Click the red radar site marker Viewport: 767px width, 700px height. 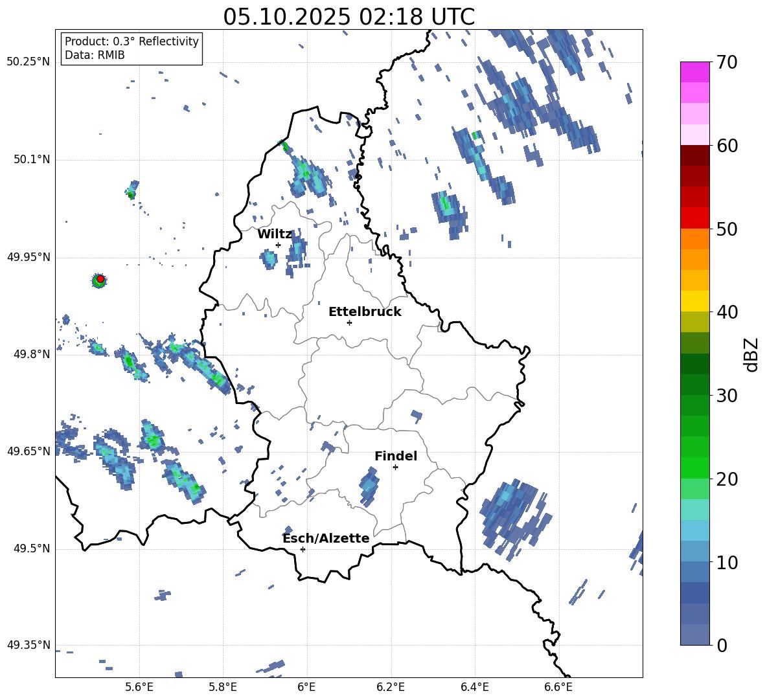click(100, 279)
